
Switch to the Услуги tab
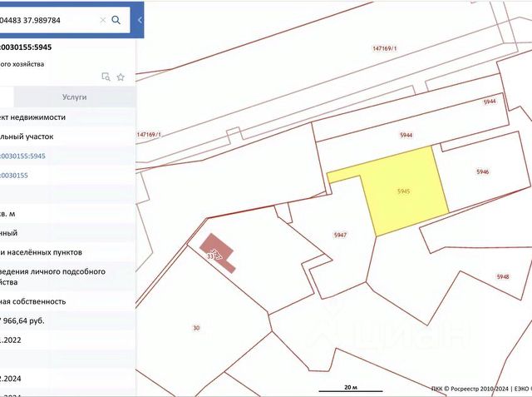point(74,97)
